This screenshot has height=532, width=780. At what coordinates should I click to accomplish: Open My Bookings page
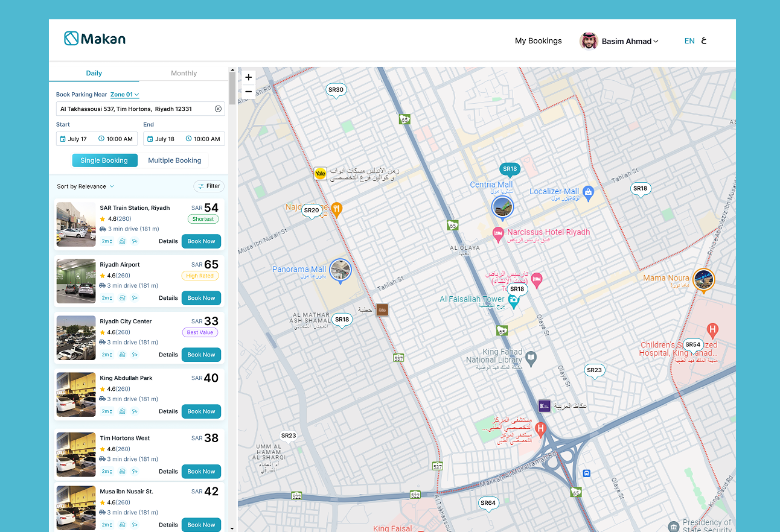538,41
